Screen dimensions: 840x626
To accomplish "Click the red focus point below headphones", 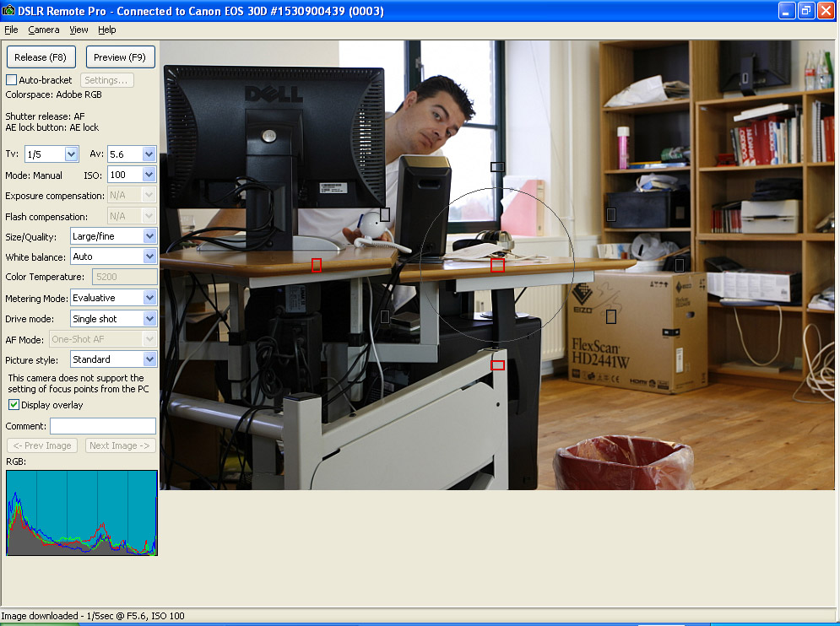I will click(498, 265).
